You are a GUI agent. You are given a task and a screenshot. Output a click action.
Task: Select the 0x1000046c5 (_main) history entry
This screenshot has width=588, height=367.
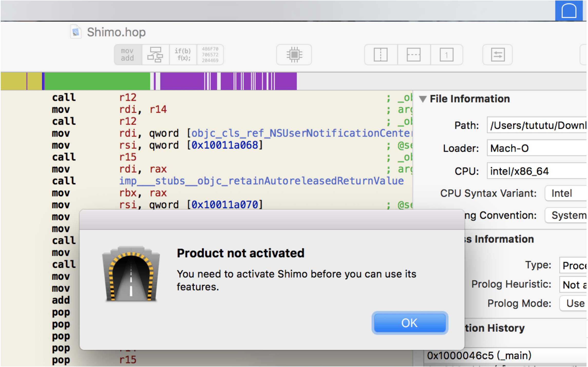click(x=505, y=356)
